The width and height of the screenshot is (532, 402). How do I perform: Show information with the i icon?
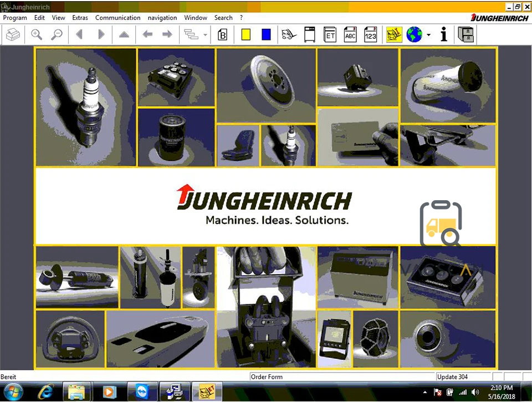pyautogui.click(x=443, y=34)
